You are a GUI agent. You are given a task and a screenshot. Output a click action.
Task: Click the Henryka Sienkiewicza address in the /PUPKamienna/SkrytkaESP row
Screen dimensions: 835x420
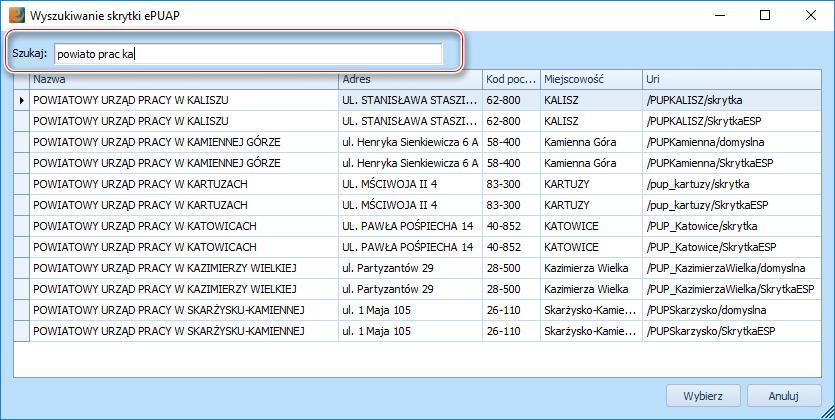[410, 163]
